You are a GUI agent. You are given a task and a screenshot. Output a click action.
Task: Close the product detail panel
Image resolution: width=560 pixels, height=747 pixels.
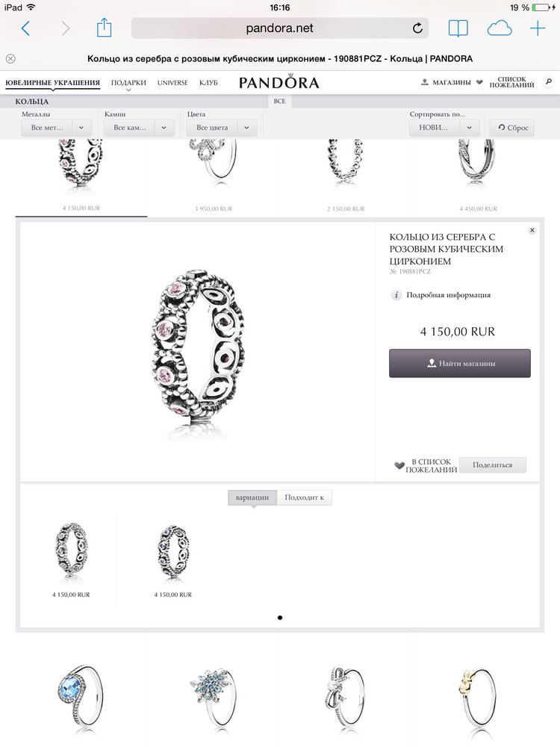[x=532, y=230]
